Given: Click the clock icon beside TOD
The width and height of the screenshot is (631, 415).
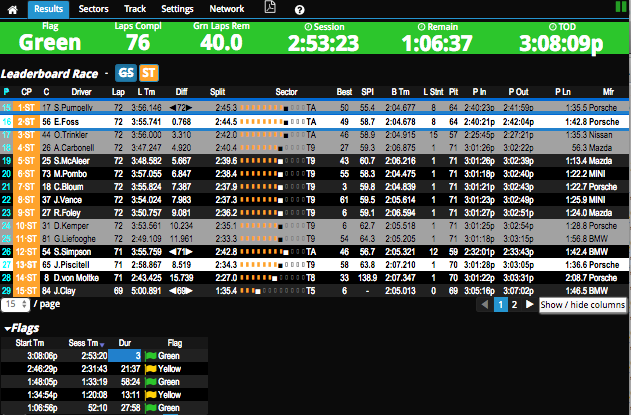Looking at the screenshot, I should coord(552,25).
